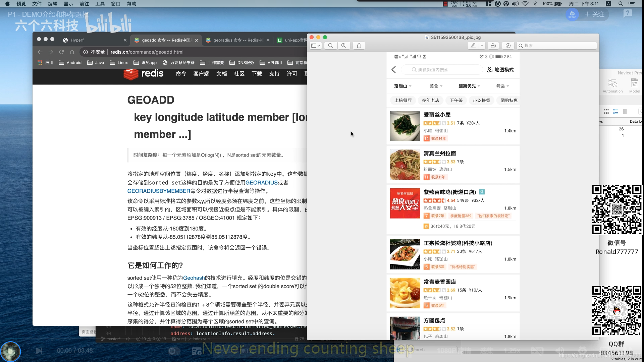Open the share menu in Preview toolbar
This screenshot has height=362, width=644.
pos(359,46)
